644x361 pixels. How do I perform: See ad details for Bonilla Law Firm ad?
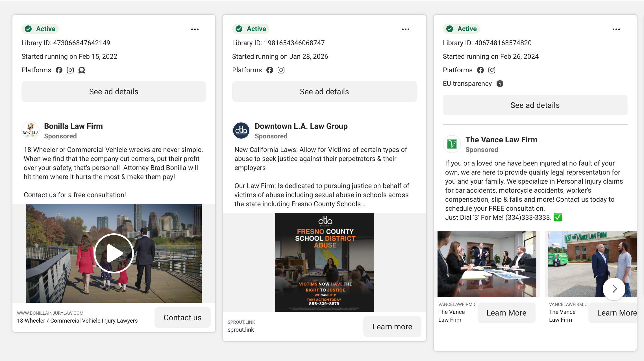114,92
